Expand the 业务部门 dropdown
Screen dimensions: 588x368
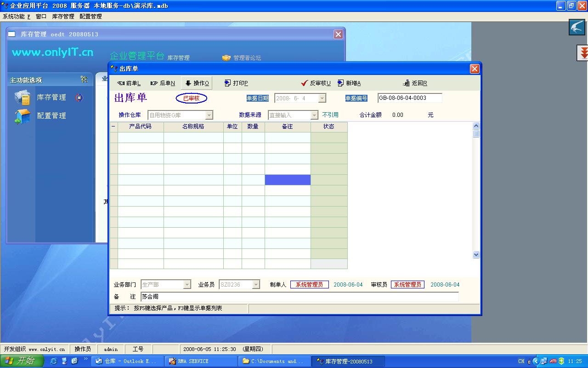[x=187, y=285]
